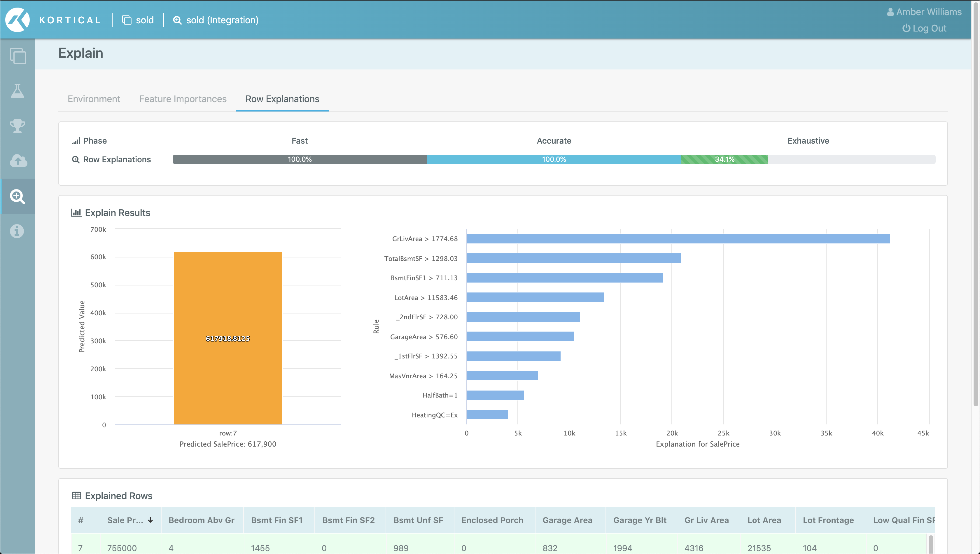Click the Exhaustive phase progress bar segment

[x=724, y=160]
